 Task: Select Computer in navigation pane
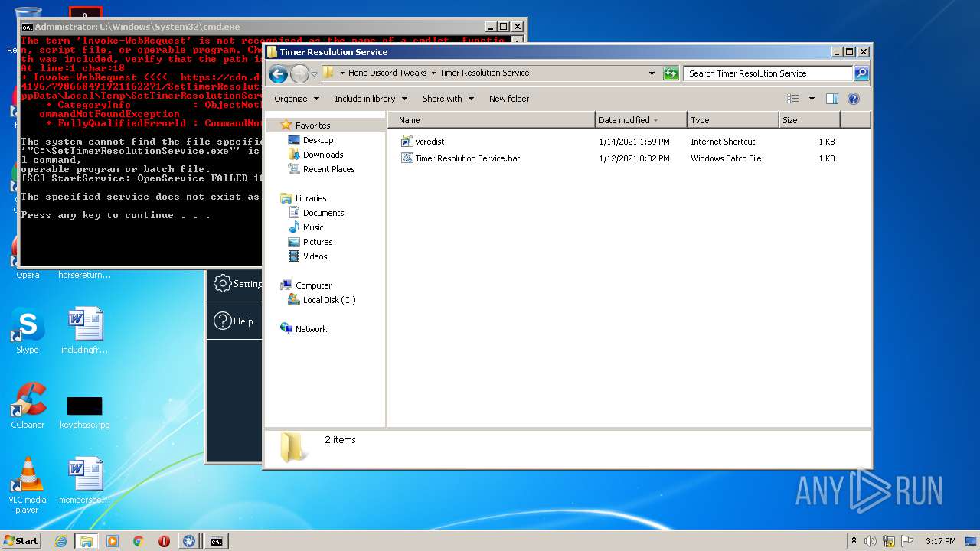(313, 285)
